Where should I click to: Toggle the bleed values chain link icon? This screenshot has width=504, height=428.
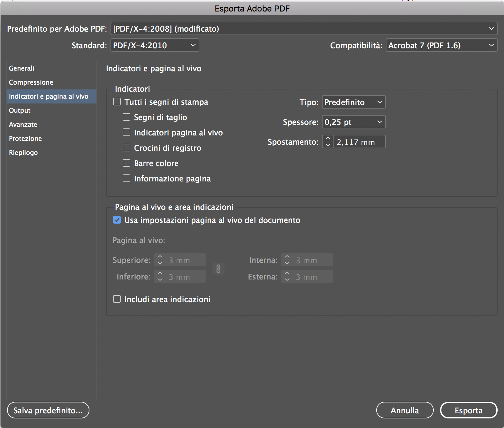[218, 269]
